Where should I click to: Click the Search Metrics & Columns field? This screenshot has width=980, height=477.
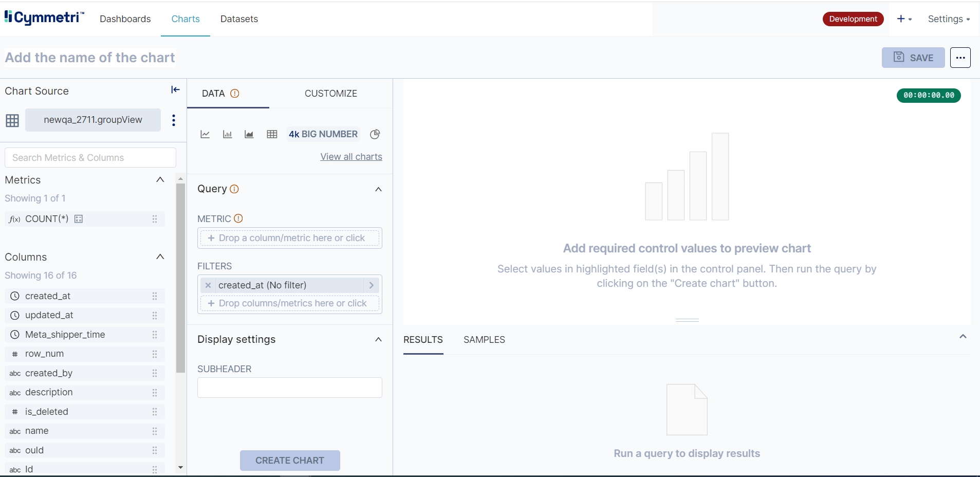(x=90, y=158)
